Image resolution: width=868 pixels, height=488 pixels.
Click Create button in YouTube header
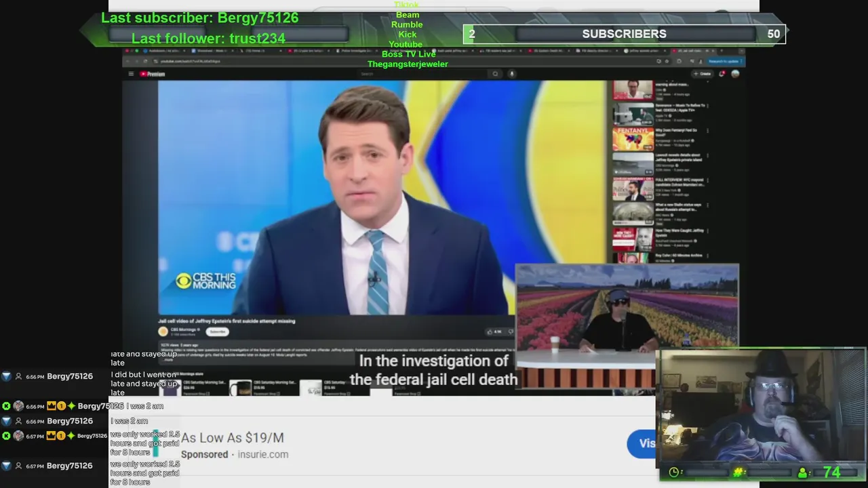[702, 74]
